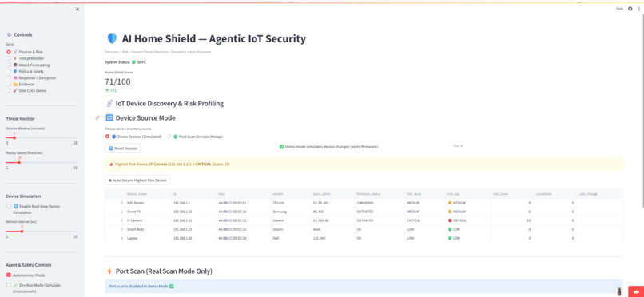Sort by the device_name column header
The image size is (644, 297).
[148, 194]
